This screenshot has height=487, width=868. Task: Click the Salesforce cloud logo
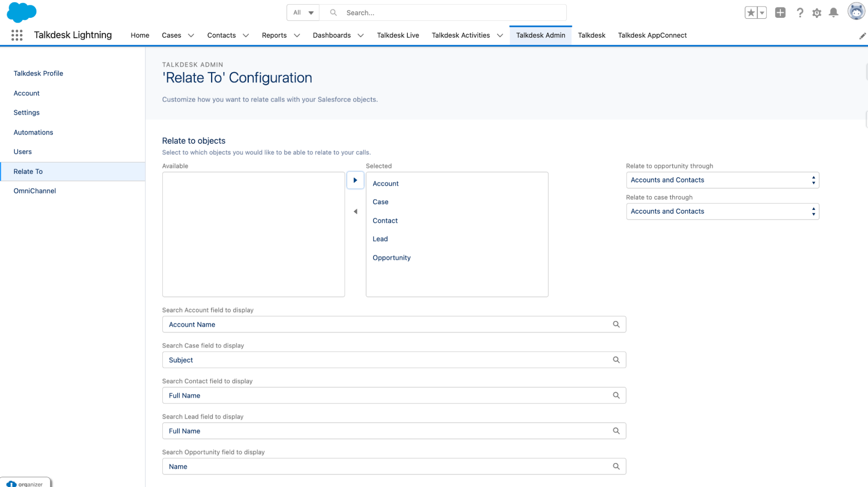[21, 12]
